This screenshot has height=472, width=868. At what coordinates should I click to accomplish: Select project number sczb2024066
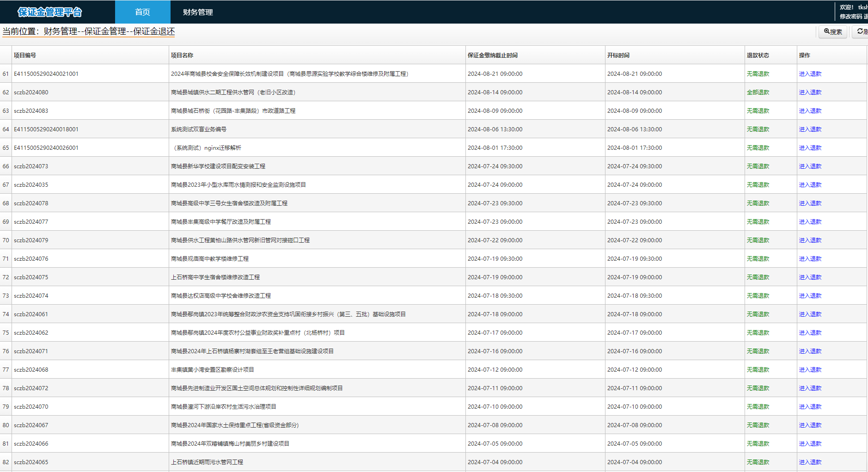point(31,444)
